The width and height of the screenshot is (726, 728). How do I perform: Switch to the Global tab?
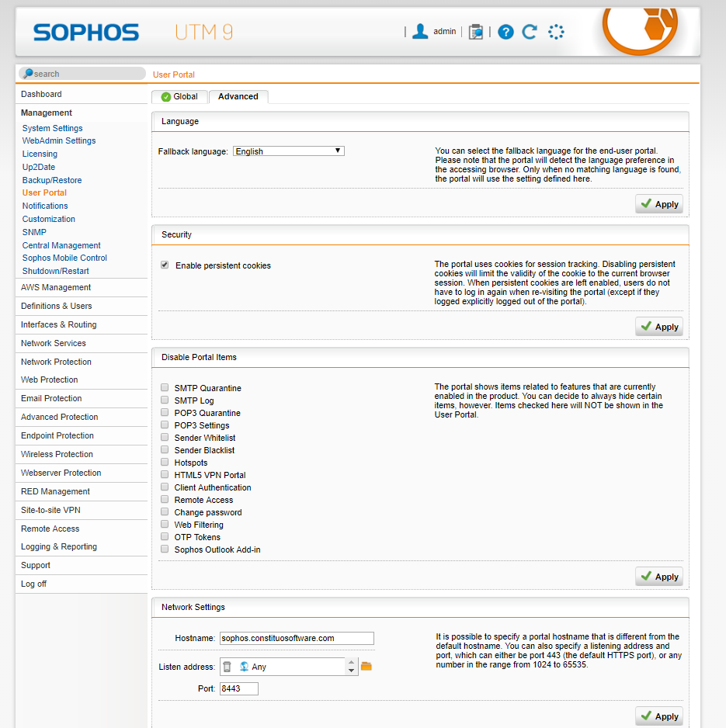pos(179,96)
